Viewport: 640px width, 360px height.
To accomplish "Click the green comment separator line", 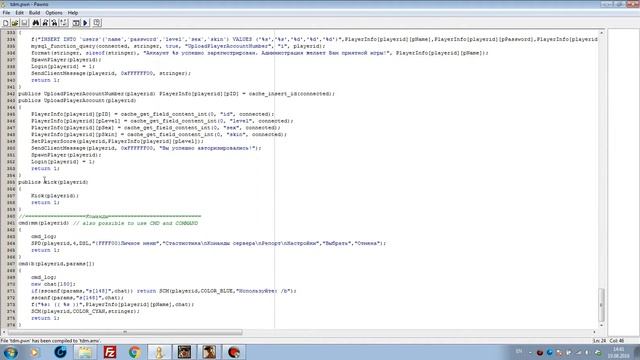I will (110, 216).
